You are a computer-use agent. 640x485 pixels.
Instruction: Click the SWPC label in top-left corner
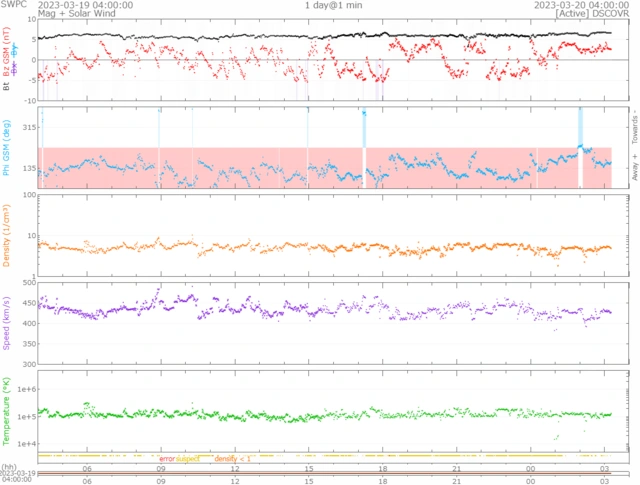(x=16, y=5)
